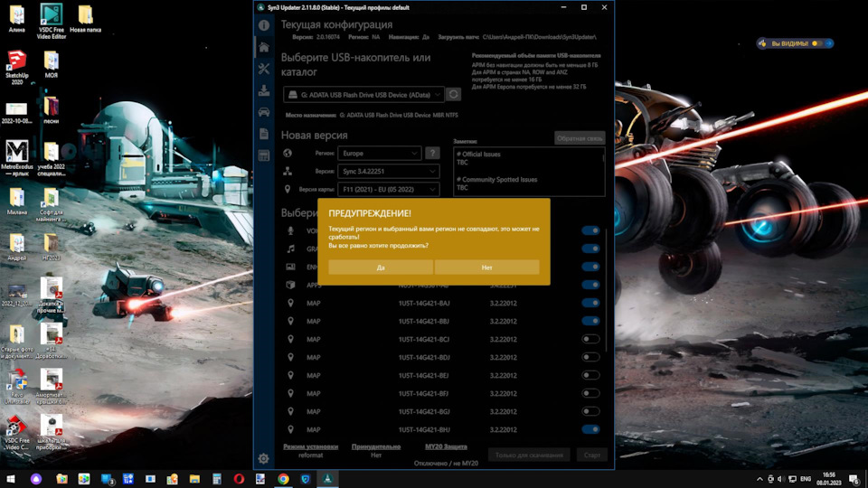The image size is (868, 488).
Task: Click Только для скачивания button
Action: [x=529, y=455]
